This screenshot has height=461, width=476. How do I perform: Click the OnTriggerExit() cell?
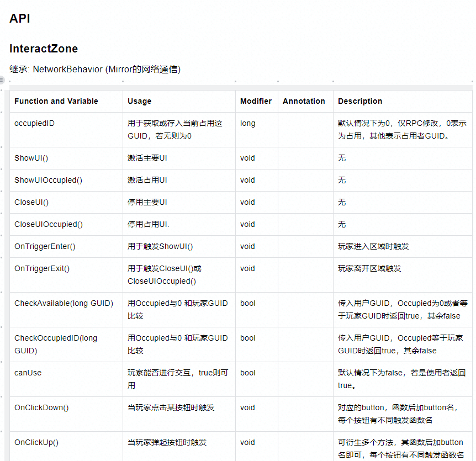coord(66,275)
